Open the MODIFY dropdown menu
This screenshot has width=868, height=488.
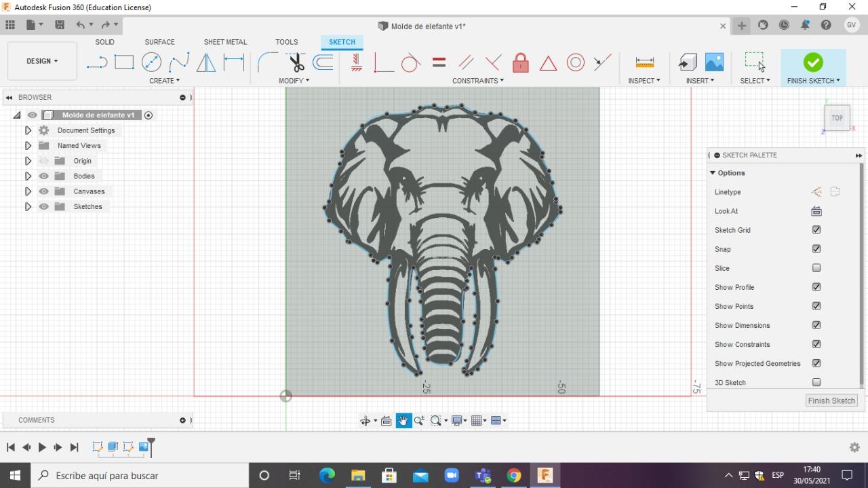294,81
